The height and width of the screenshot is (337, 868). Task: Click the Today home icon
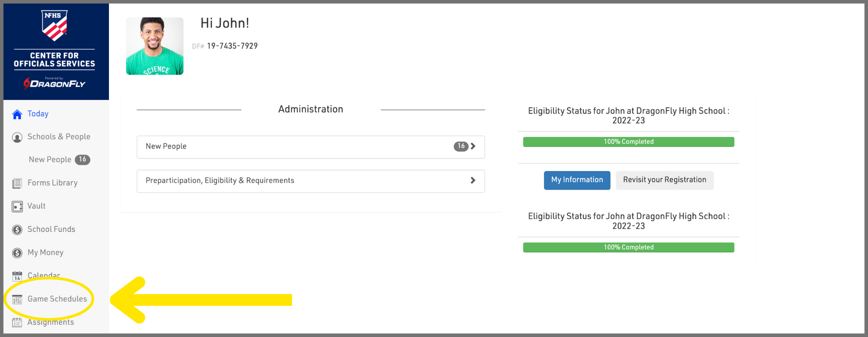17,114
